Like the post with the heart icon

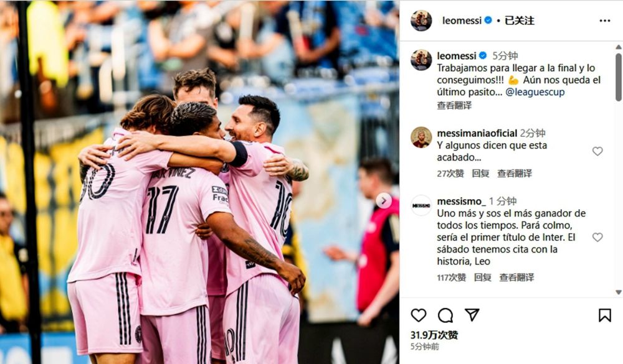419,315
